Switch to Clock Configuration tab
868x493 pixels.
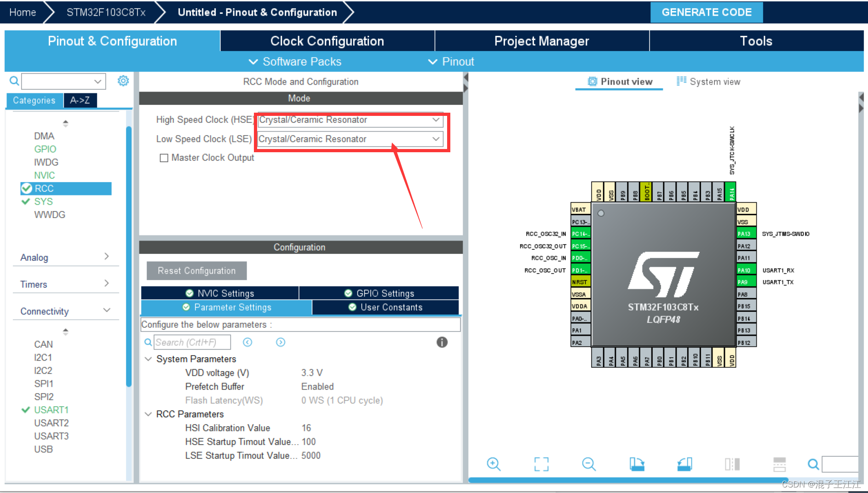(327, 41)
